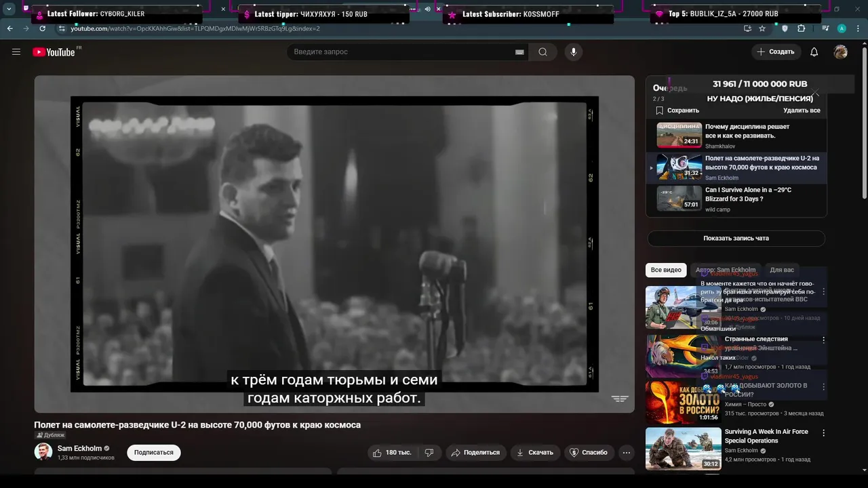Click the icon at player's bottom-right corner
868x488 pixels.
click(x=620, y=399)
